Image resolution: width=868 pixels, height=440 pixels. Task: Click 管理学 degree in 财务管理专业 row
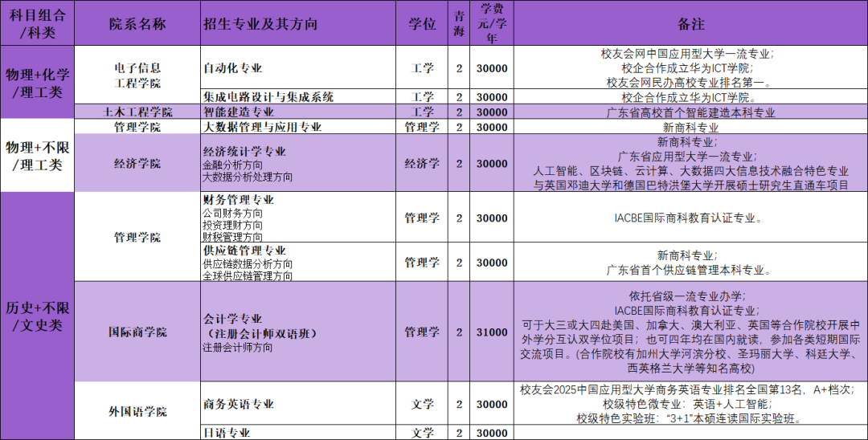click(422, 218)
